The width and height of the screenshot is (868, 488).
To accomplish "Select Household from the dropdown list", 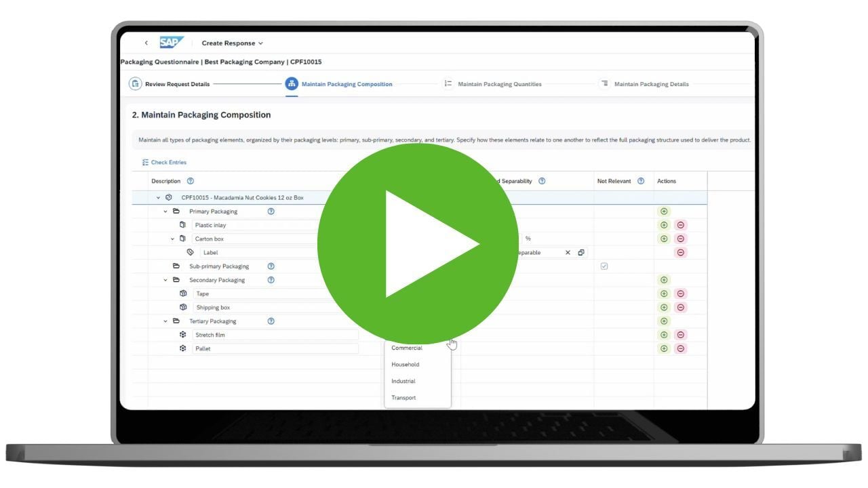I will pos(406,365).
